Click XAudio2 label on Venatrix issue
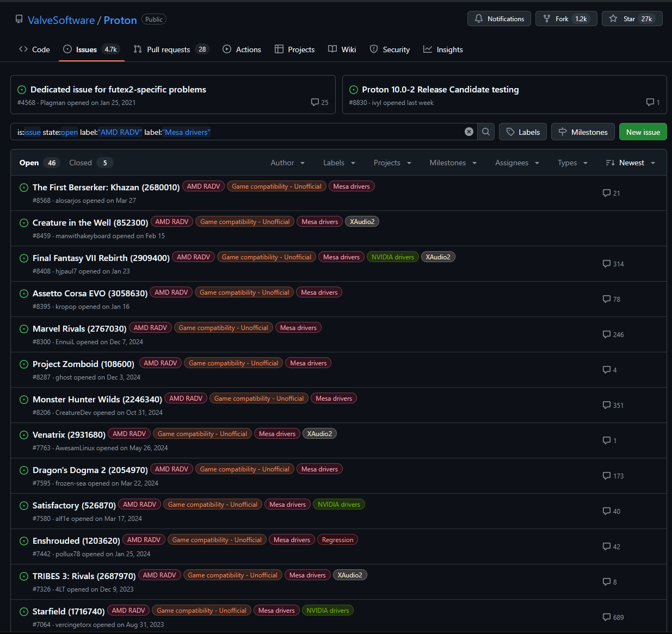672x634 pixels. (x=319, y=434)
